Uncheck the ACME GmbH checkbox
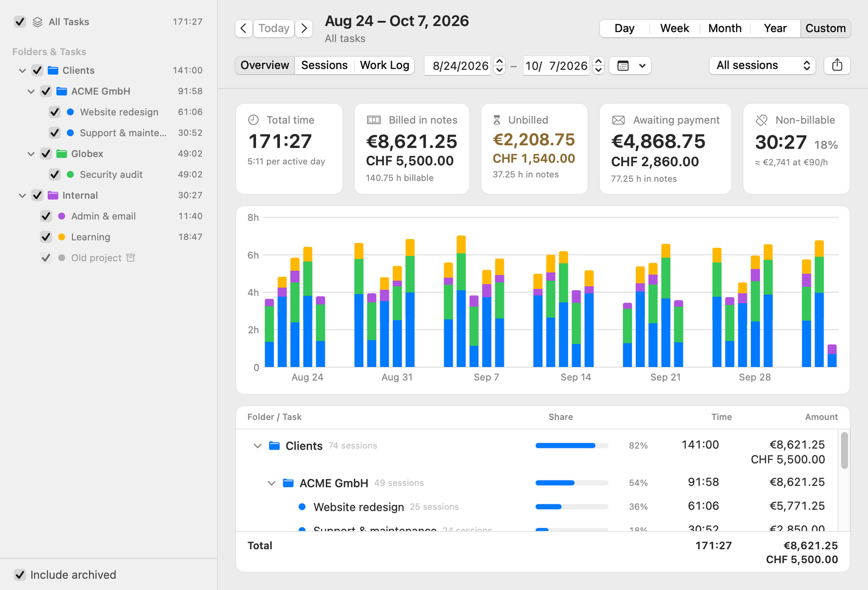 point(46,91)
